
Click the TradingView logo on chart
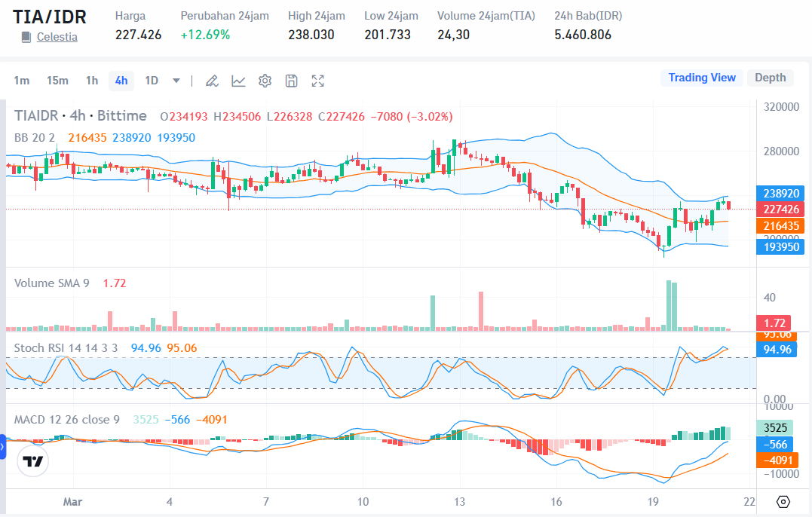pyautogui.click(x=32, y=460)
